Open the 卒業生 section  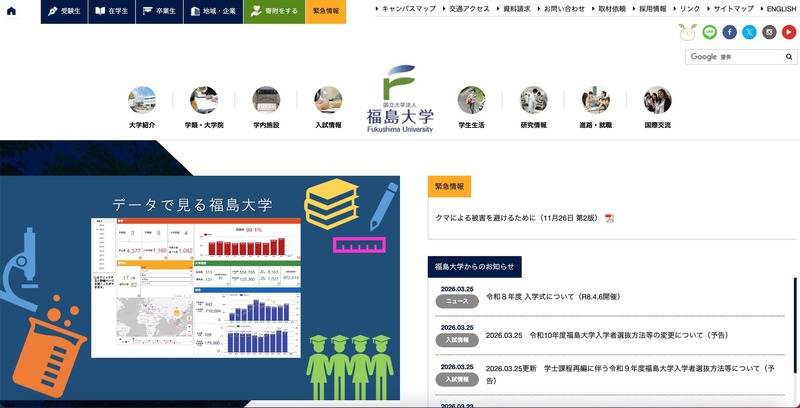coord(159,11)
